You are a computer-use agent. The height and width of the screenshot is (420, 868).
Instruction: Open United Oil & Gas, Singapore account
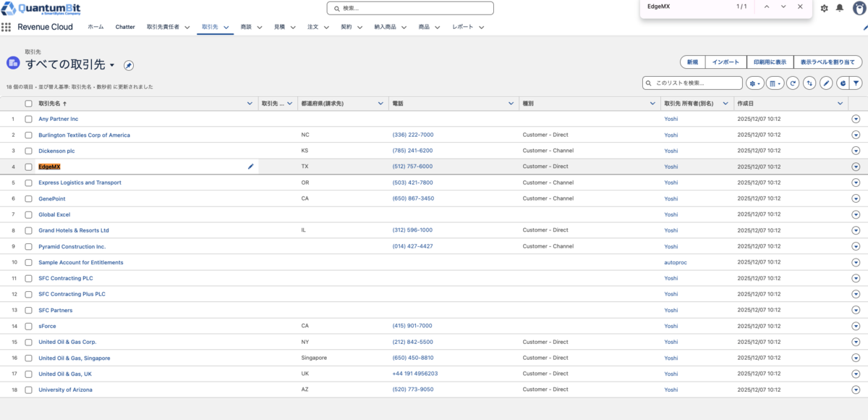[75, 358]
